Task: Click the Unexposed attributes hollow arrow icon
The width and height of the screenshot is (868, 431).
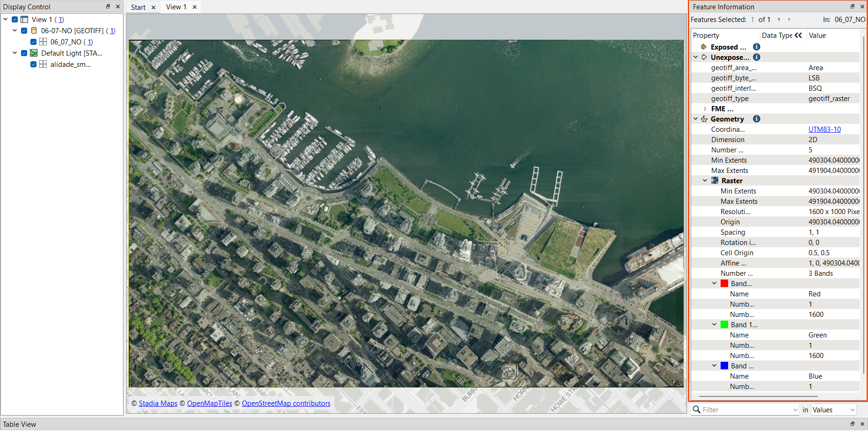Action: point(704,57)
